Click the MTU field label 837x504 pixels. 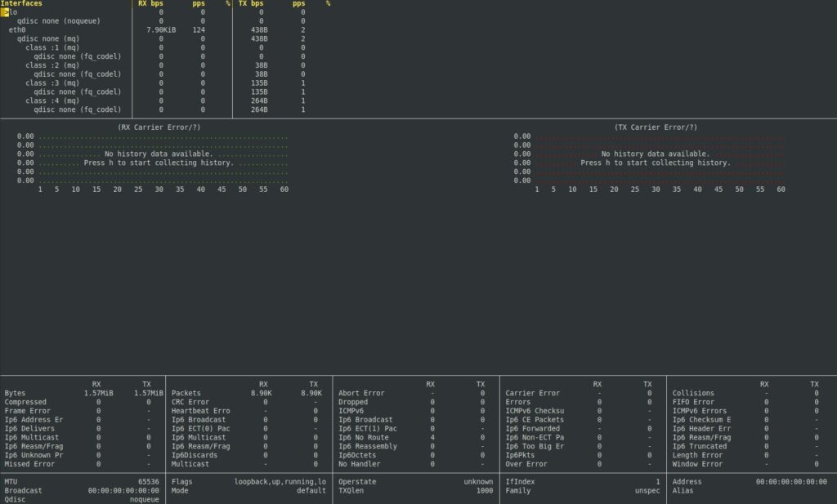tap(11, 482)
